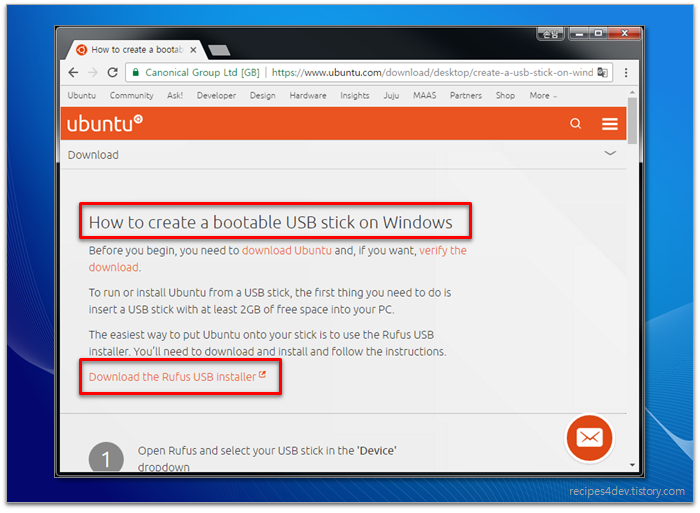Viewport: 700px width, 513px height.
Task: Open Developer in the top nav
Action: 216,96
